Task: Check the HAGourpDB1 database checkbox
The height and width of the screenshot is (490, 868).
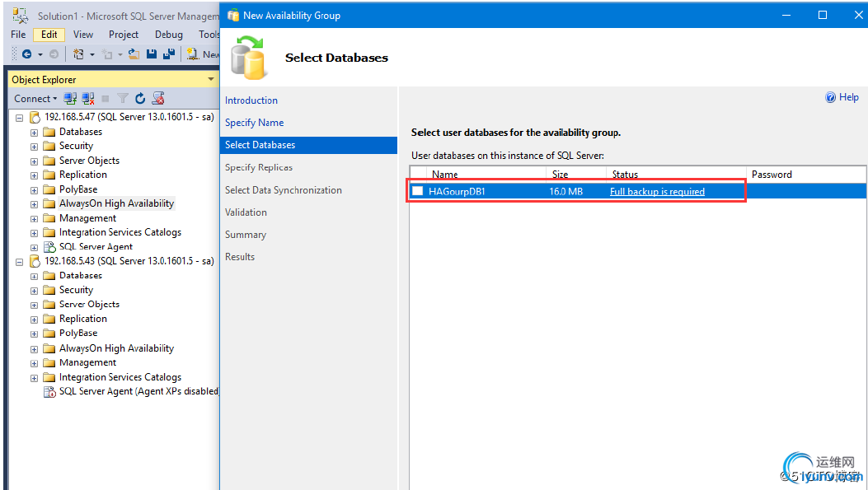Action: (x=418, y=191)
